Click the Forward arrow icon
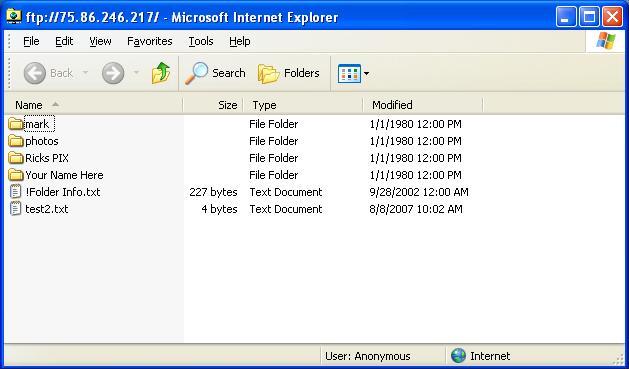The image size is (629, 369). coord(113,73)
